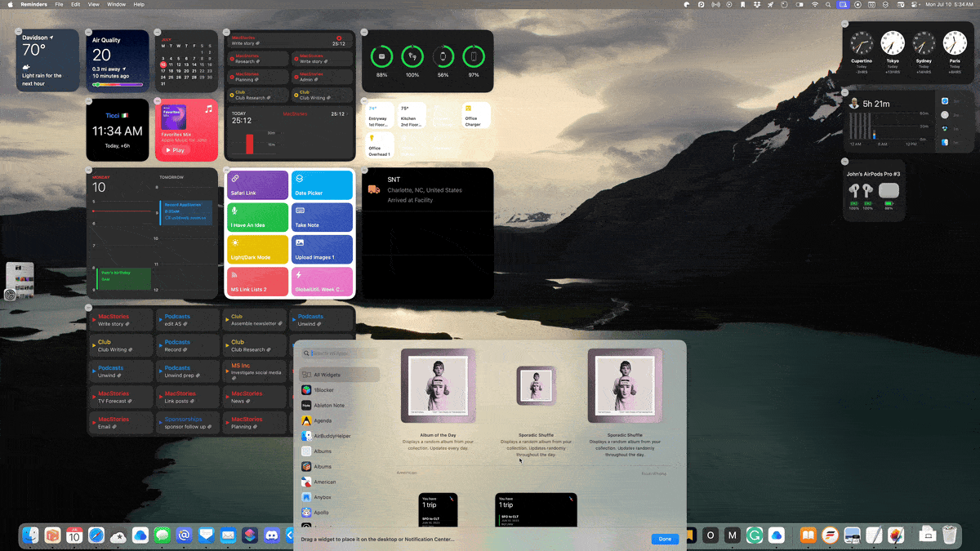
Task: Play the Favorites Mix in Music widget
Action: [174, 150]
